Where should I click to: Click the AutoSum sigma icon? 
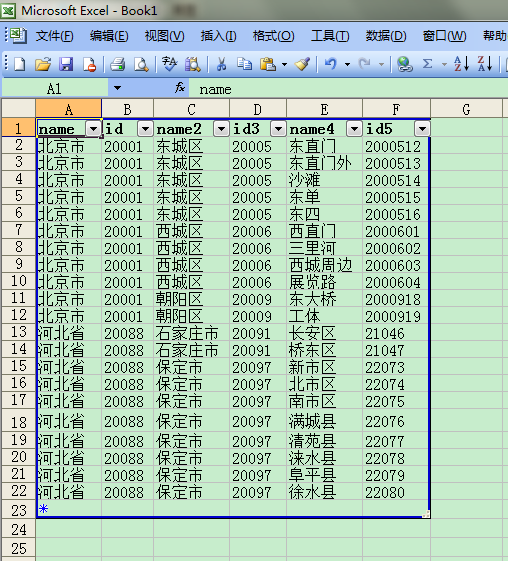click(428, 64)
